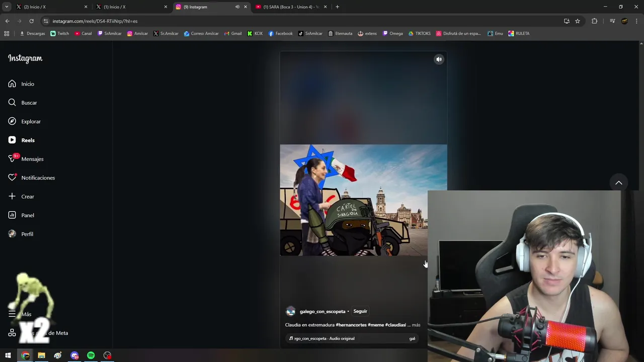The image size is (644, 362).
Task: Mute the Instagram tab audio icon
Action: pyautogui.click(x=237, y=7)
